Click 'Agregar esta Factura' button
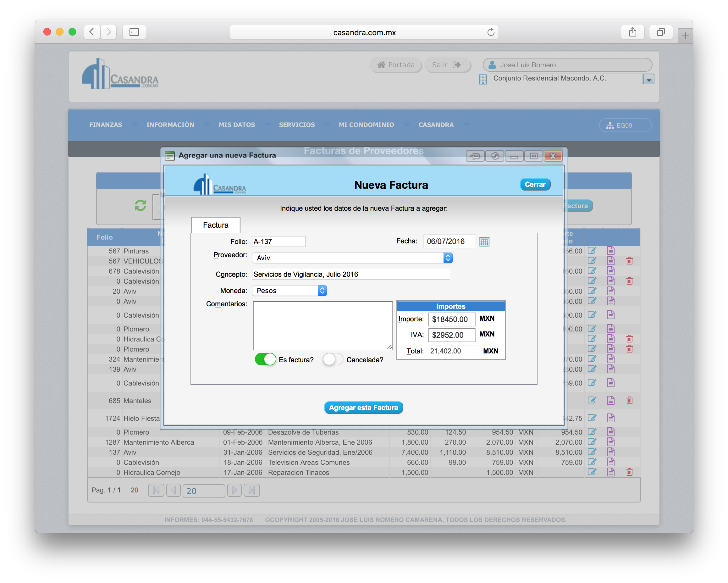Screen dimensions: 728x583 363,408
